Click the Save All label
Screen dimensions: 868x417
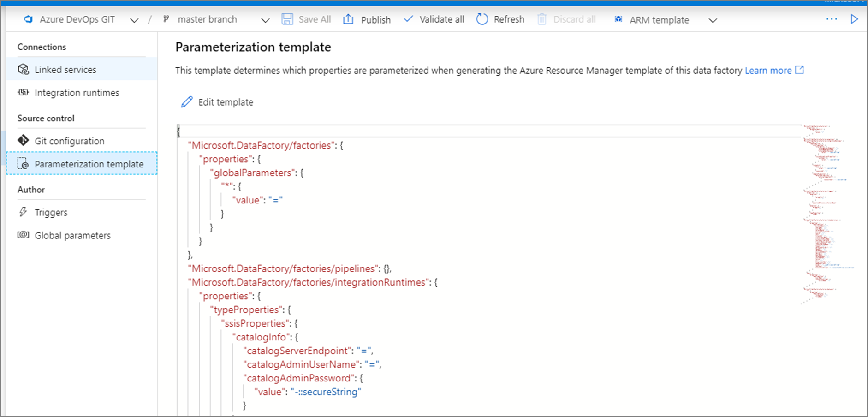pyautogui.click(x=315, y=19)
